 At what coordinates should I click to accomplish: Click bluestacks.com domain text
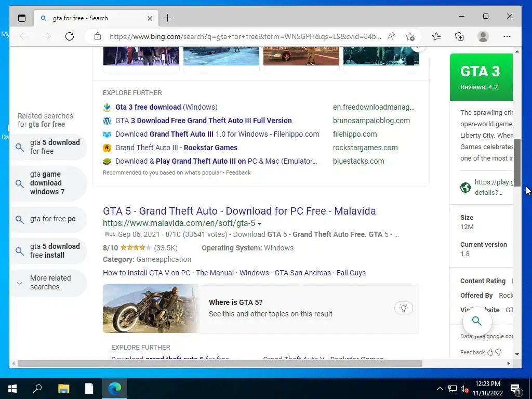click(x=358, y=162)
